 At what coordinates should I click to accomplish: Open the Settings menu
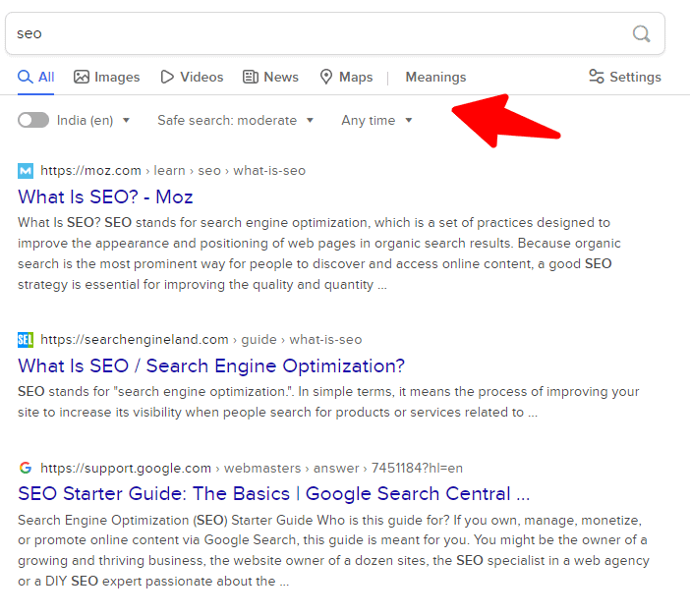tap(625, 77)
